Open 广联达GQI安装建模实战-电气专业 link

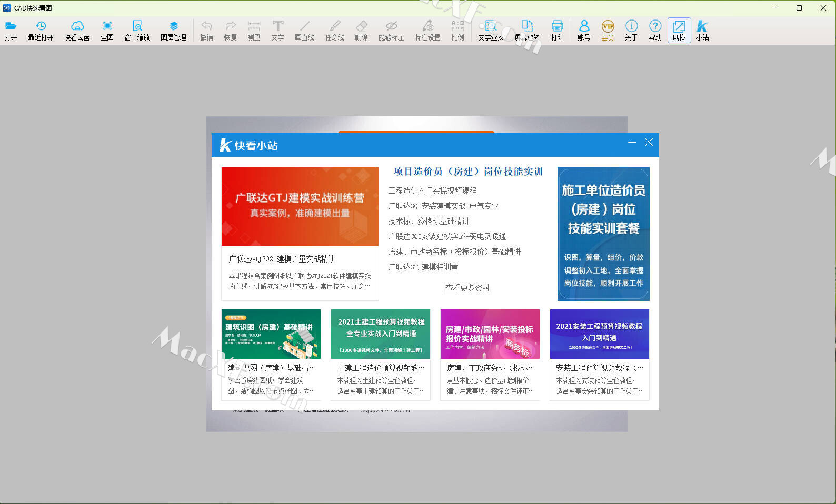tap(443, 206)
